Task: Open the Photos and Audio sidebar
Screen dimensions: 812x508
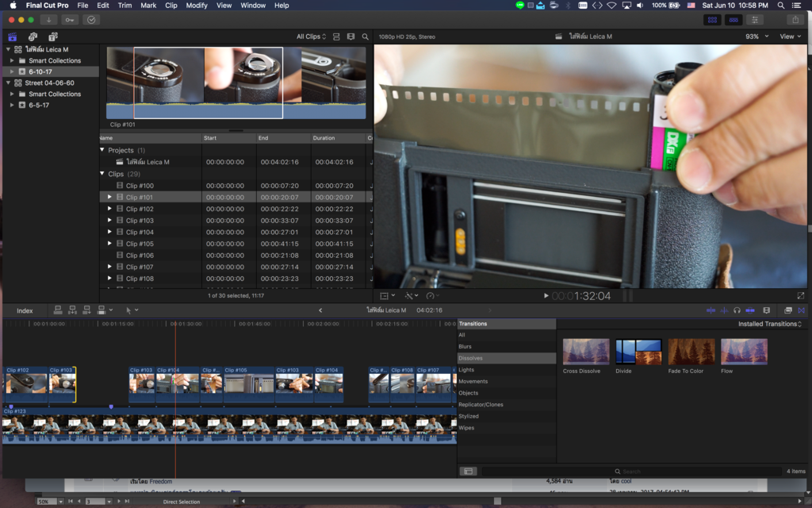Action: pyautogui.click(x=33, y=37)
